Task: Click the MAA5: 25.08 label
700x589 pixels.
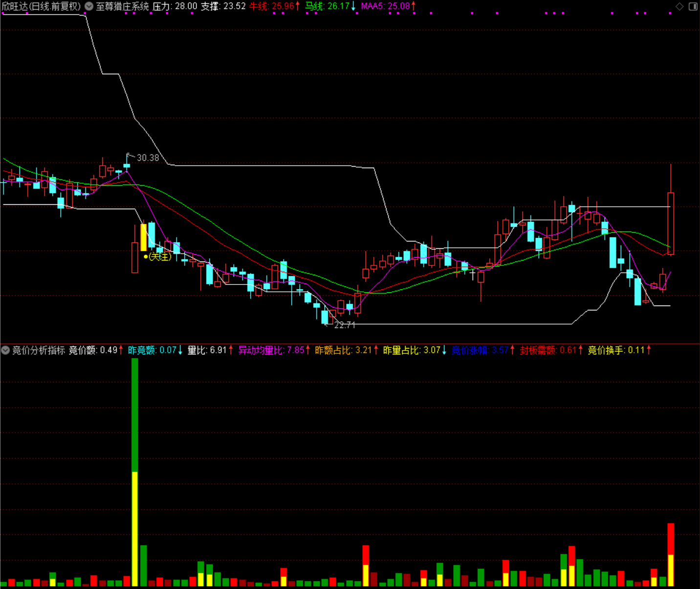Action: point(385,6)
